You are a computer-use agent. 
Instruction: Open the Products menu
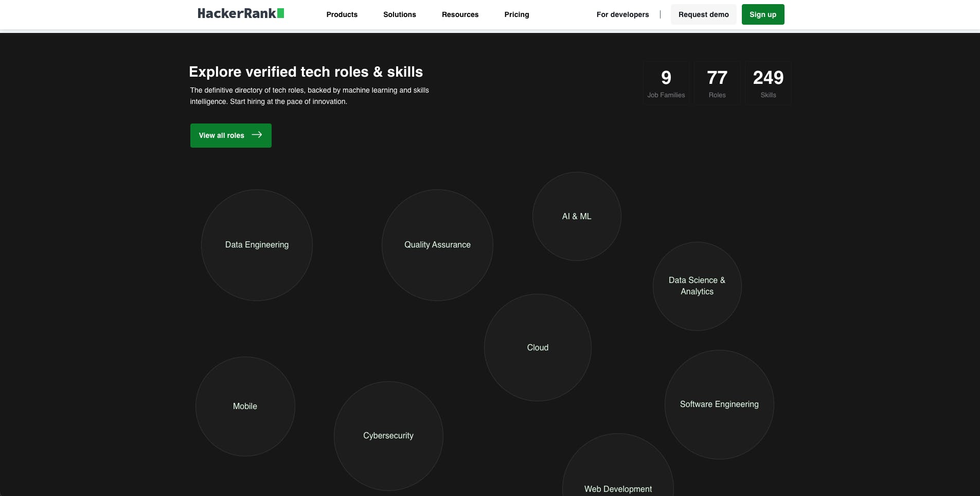341,14
